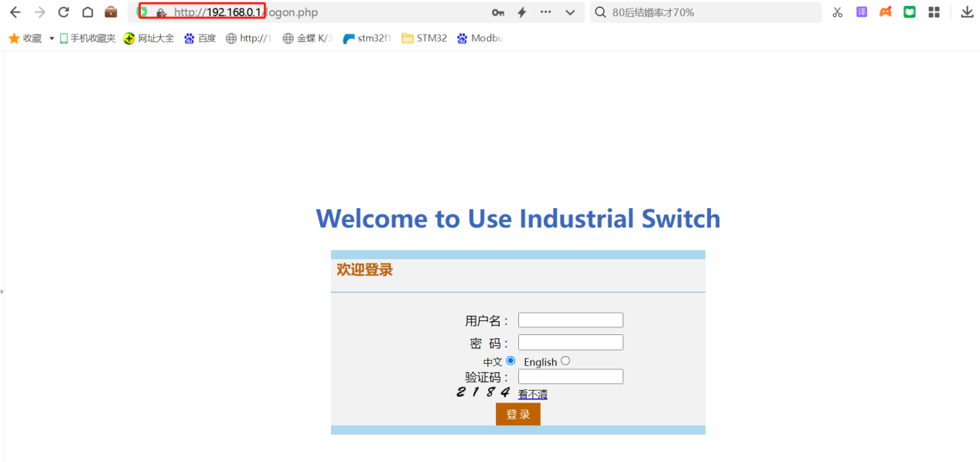Select the English language radio button
This screenshot has width=980, height=462.
565,361
